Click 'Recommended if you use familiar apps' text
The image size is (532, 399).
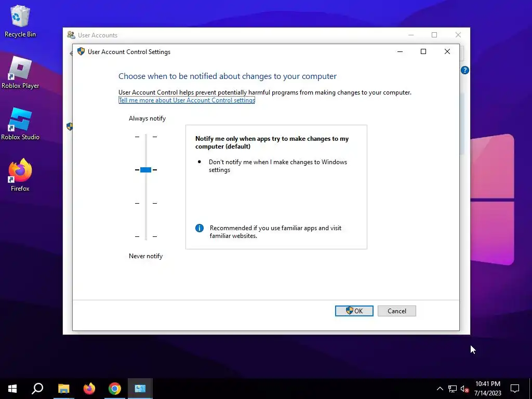click(275, 232)
